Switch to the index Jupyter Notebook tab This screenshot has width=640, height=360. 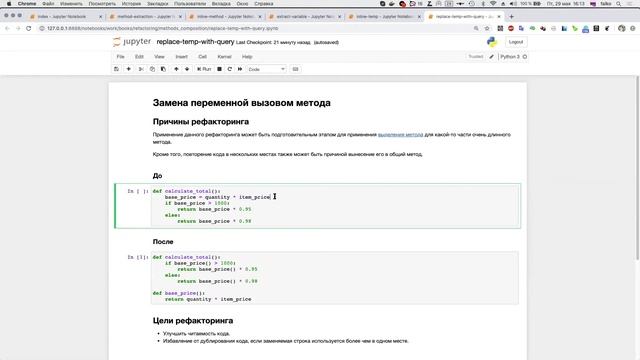(x=61, y=17)
